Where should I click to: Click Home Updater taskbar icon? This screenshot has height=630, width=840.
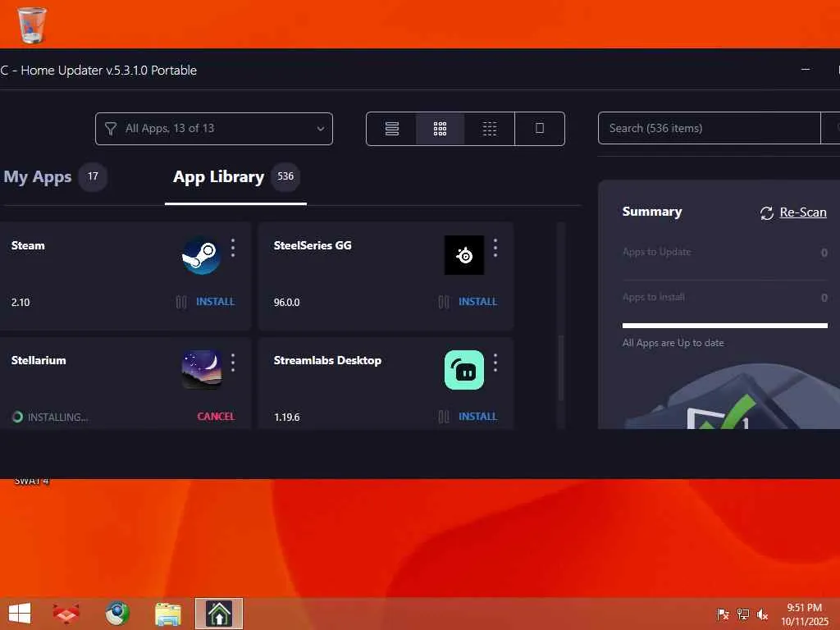point(218,614)
